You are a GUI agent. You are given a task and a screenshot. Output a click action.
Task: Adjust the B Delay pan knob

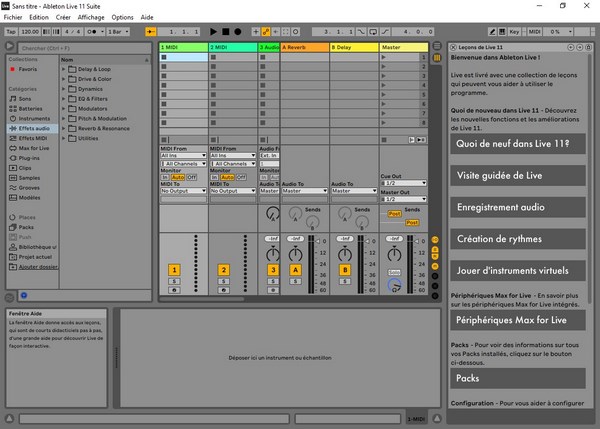point(345,254)
